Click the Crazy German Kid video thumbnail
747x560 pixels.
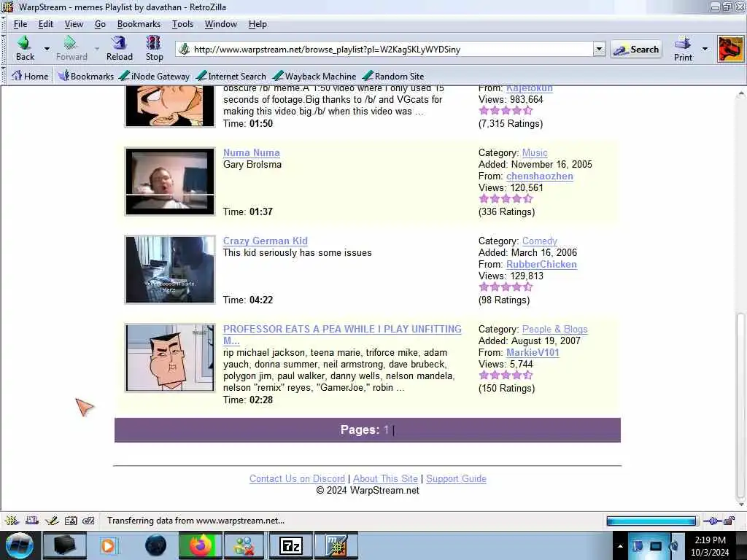pos(170,270)
